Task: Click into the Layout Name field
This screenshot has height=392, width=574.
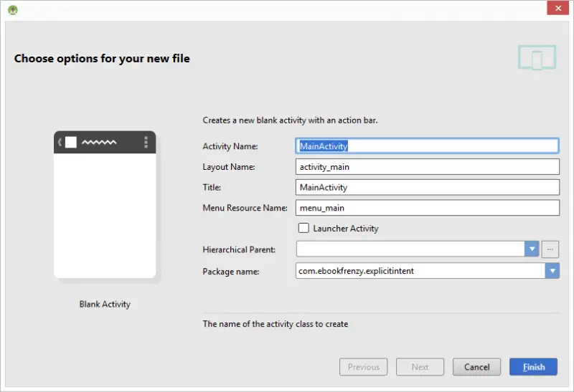Action: [427, 166]
